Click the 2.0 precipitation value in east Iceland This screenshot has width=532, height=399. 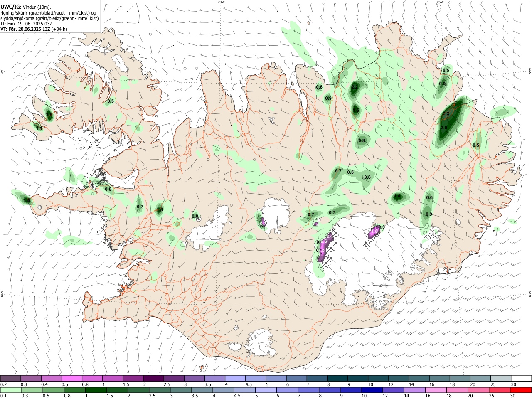tap(443, 128)
